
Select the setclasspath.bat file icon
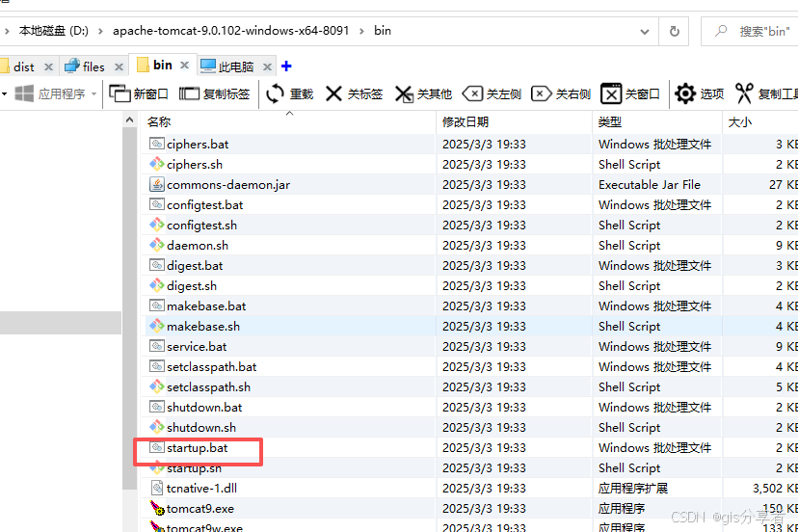coord(157,366)
